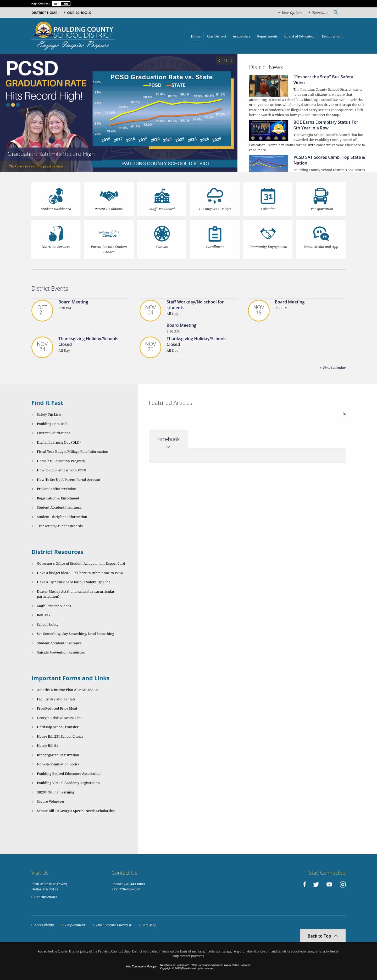Open the Calendar icon tile

268,199
